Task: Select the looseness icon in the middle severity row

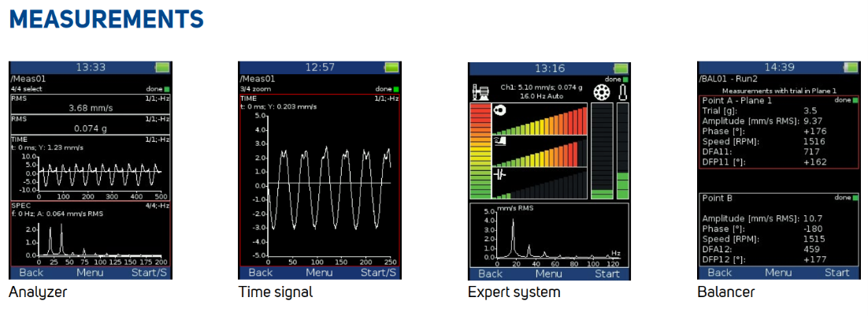Action: pos(500,142)
